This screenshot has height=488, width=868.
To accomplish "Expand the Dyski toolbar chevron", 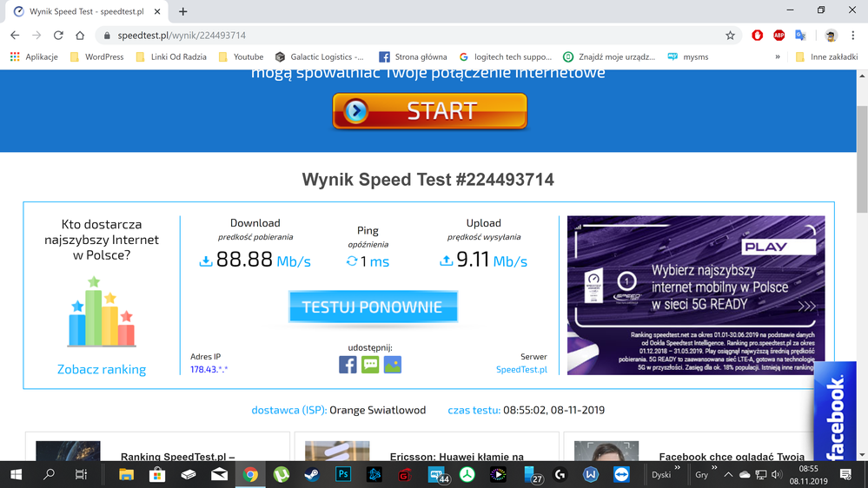I will pos(678,468).
